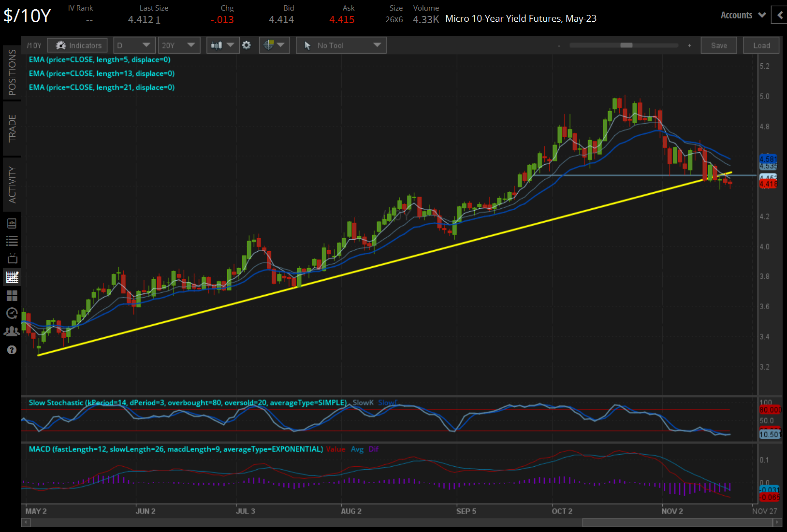Open the grid layout icon
Image resolution: width=787 pixels, height=532 pixels.
coord(12,295)
